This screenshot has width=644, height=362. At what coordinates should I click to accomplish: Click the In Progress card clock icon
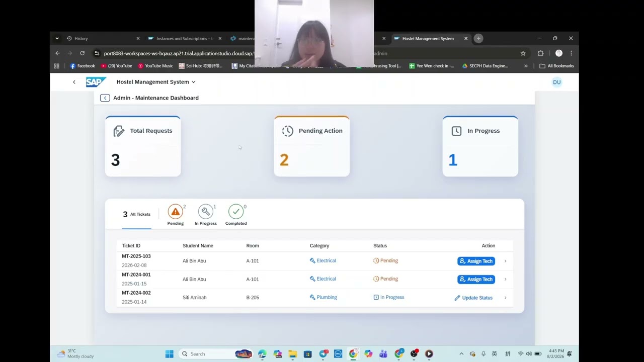point(456,131)
